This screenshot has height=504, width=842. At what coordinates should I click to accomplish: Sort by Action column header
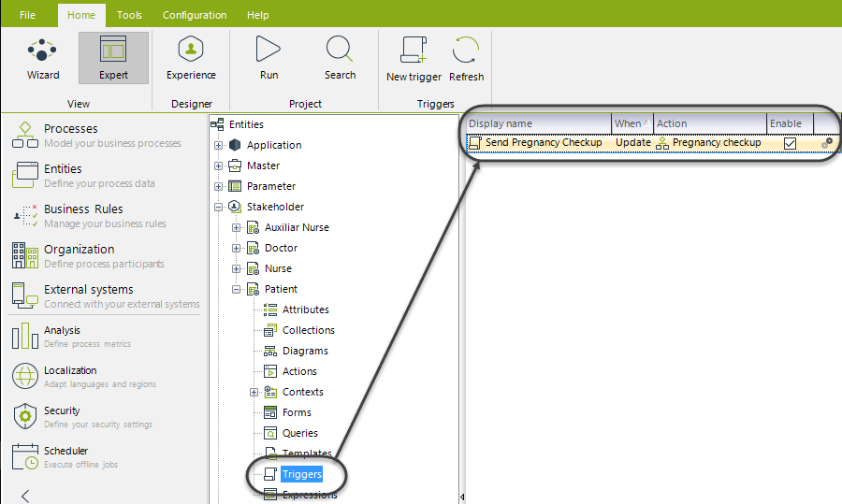pyautogui.click(x=710, y=123)
